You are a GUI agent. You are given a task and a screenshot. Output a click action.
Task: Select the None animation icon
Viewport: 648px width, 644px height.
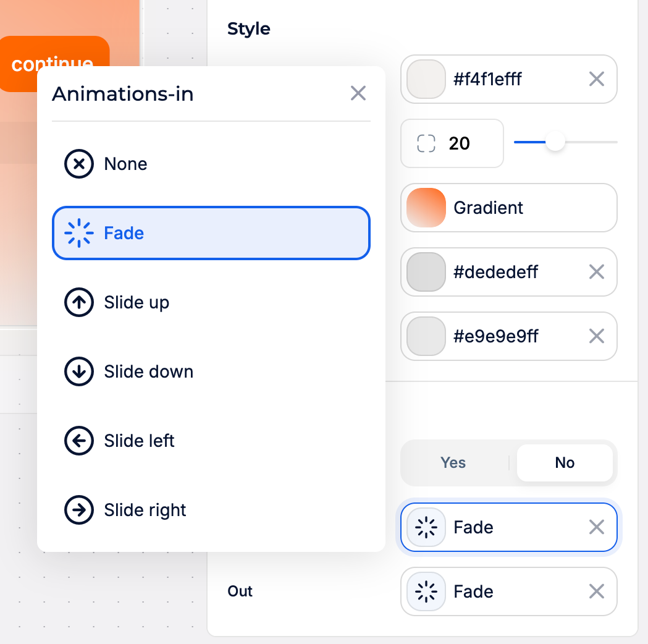tap(78, 164)
